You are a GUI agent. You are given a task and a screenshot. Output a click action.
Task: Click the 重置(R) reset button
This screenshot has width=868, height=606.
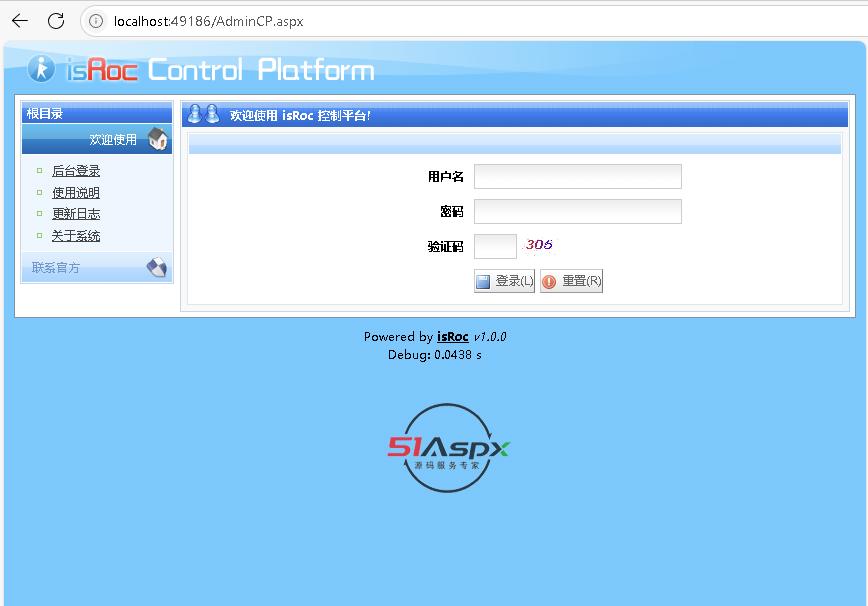pos(571,281)
